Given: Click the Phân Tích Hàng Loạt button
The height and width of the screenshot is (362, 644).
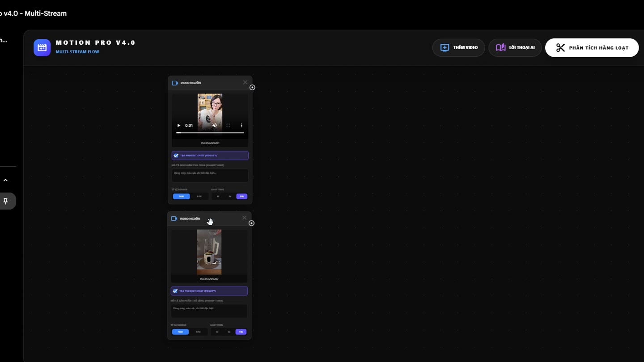Looking at the screenshot, I should 592,47.
